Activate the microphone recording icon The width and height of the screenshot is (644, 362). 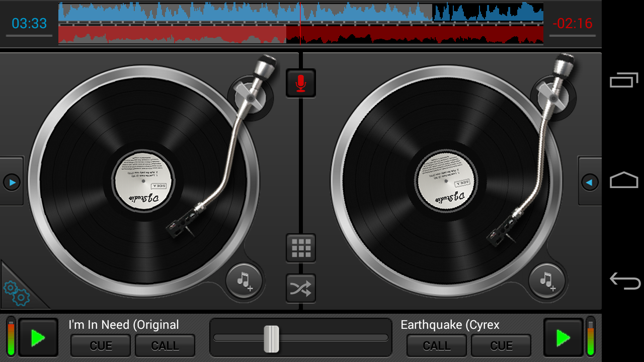tap(301, 83)
